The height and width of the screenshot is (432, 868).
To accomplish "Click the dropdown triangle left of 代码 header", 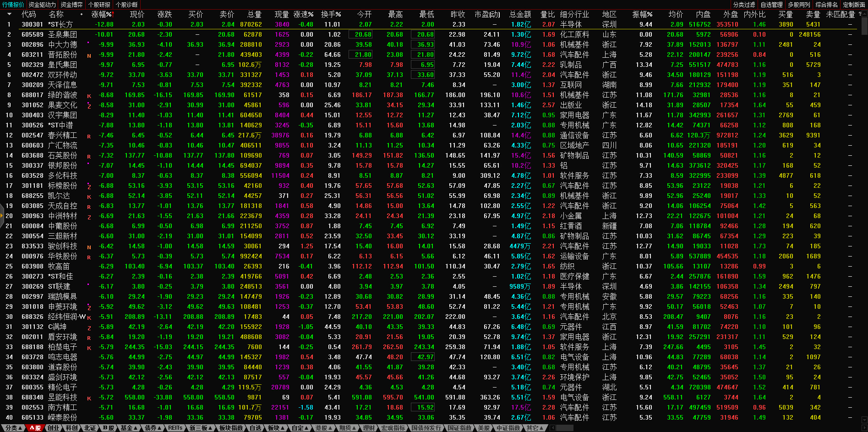I will (9, 14).
